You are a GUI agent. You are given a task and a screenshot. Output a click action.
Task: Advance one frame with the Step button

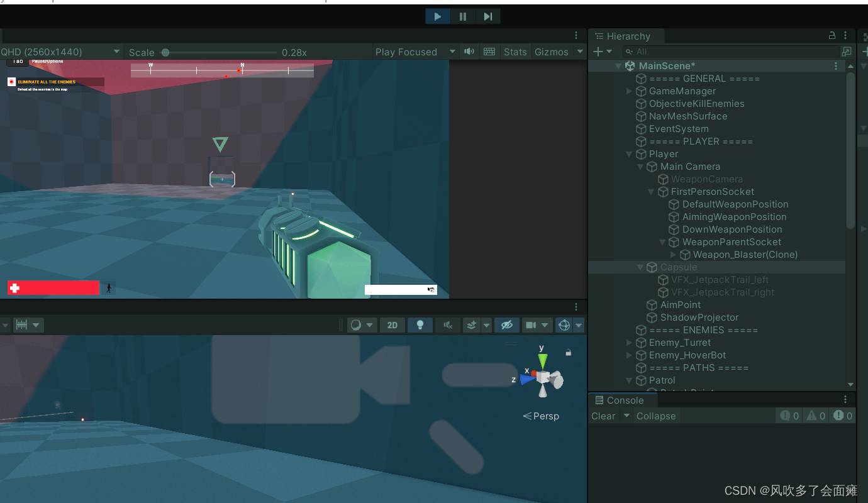[488, 17]
